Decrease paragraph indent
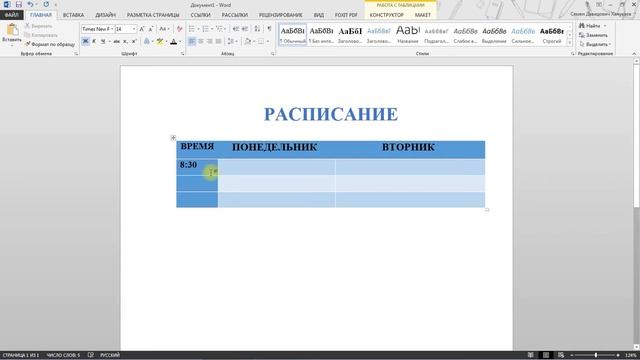 (236, 29)
